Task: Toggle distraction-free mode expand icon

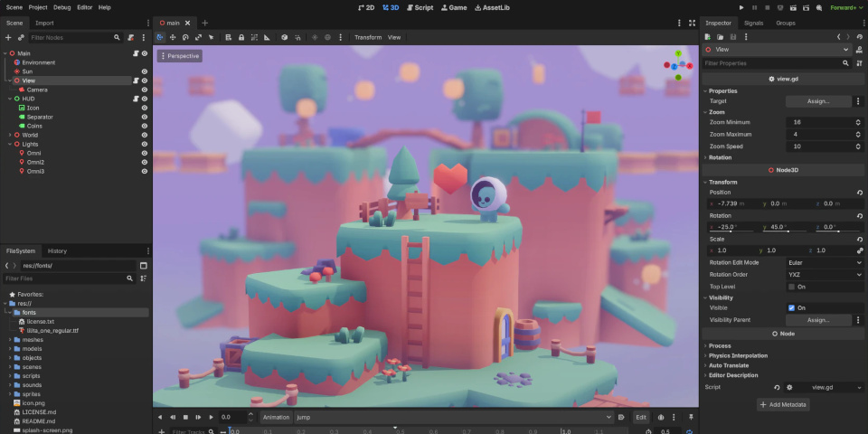Action: tap(692, 22)
